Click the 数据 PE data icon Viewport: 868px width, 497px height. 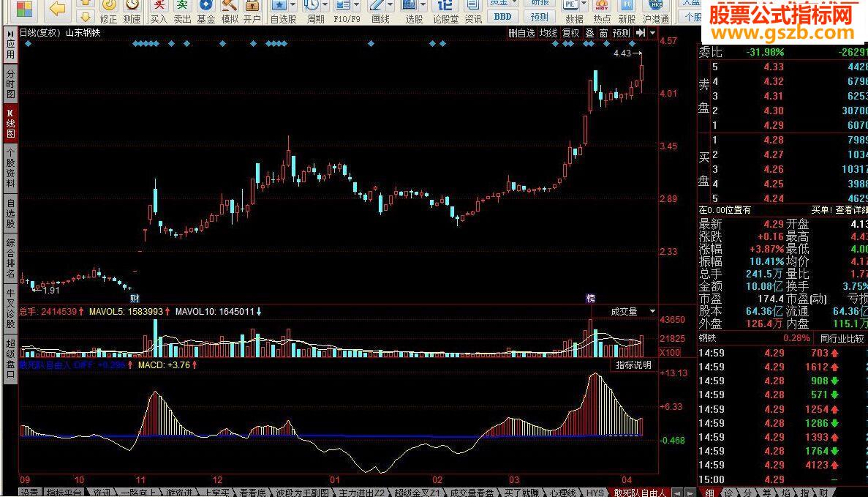click(570, 6)
